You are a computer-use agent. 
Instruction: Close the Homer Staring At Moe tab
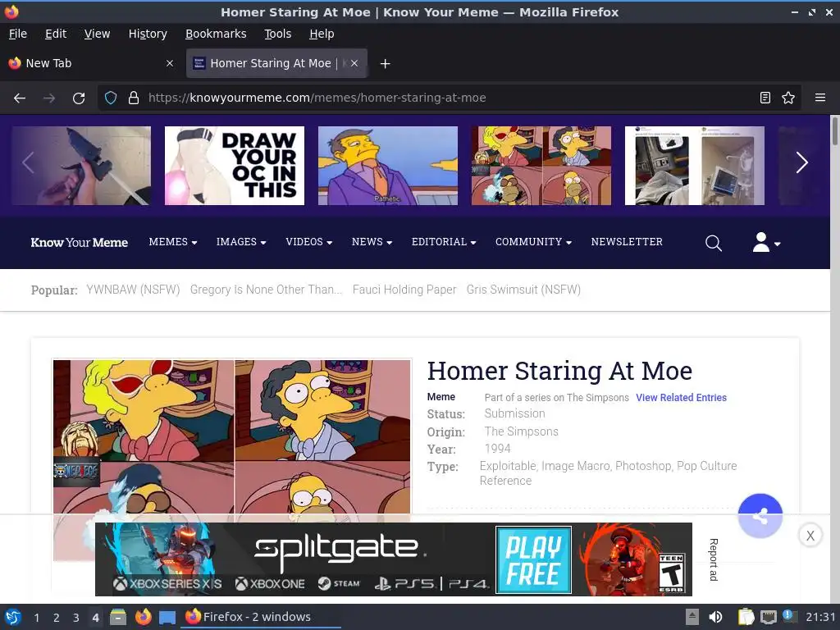(x=354, y=63)
